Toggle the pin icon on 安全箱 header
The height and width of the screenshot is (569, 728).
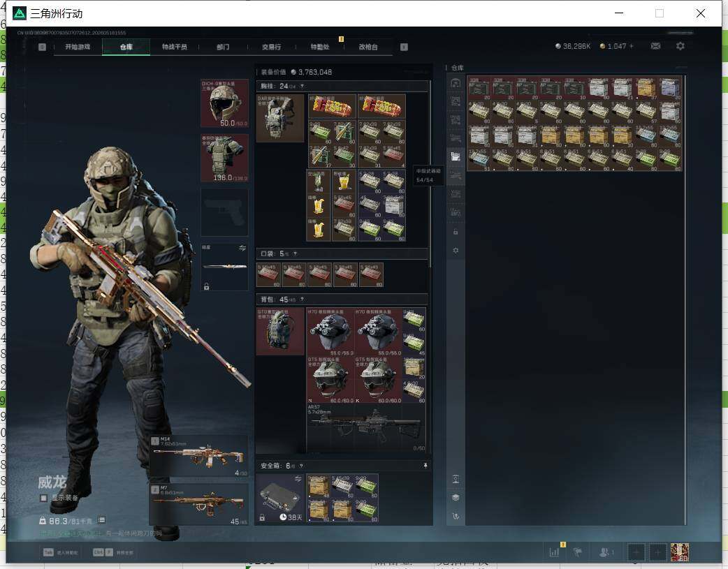pyautogui.click(x=425, y=466)
